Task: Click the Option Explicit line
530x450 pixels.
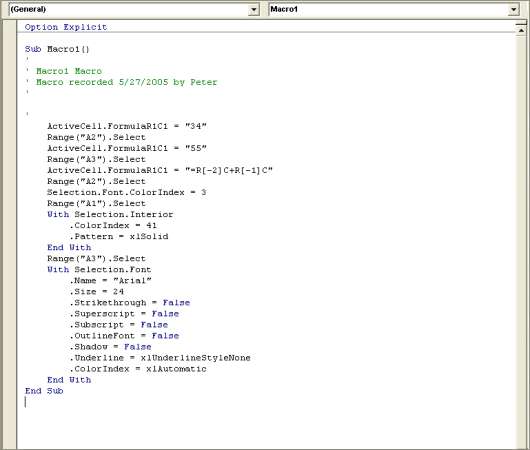Action: pos(66,27)
